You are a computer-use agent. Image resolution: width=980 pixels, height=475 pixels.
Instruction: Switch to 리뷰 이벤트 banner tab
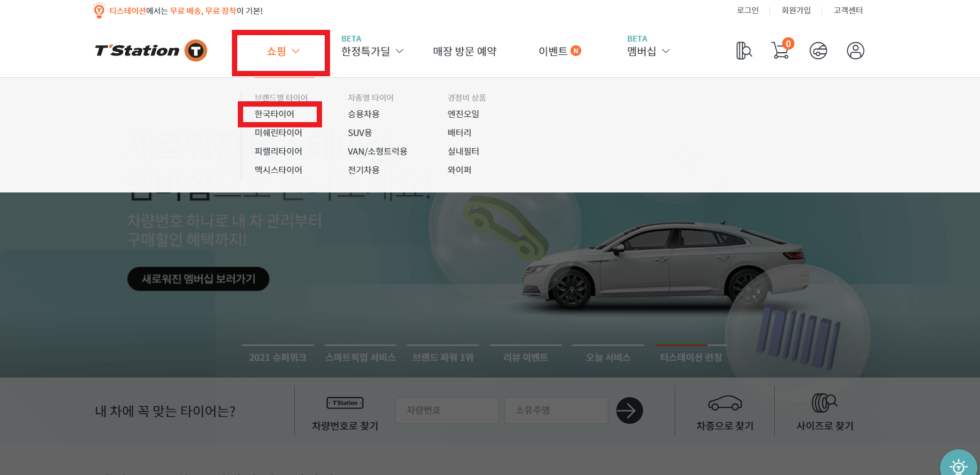pyautogui.click(x=526, y=357)
